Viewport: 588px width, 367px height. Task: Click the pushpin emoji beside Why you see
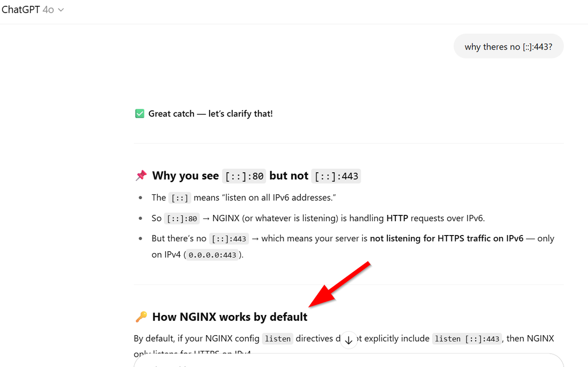141,176
